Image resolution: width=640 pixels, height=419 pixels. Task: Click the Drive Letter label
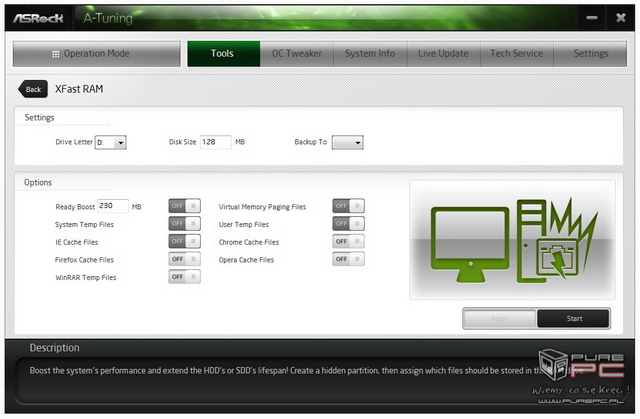(x=74, y=142)
